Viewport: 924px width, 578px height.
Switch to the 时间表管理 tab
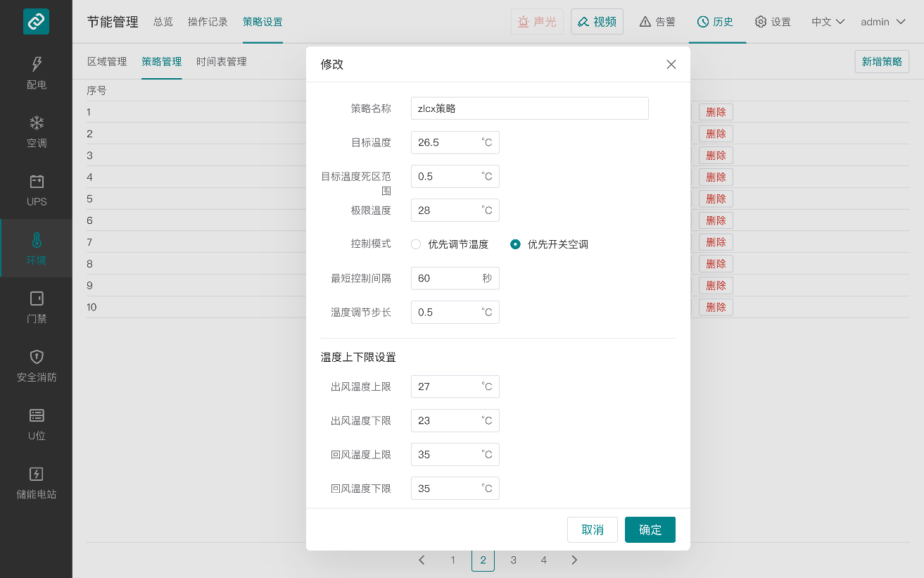pyautogui.click(x=222, y=61)
